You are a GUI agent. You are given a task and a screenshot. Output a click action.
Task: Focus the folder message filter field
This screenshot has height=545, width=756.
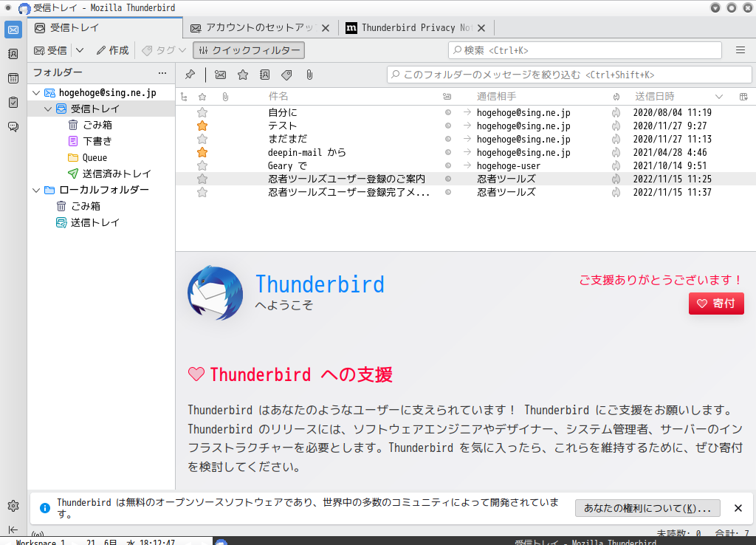click(569, 75)
